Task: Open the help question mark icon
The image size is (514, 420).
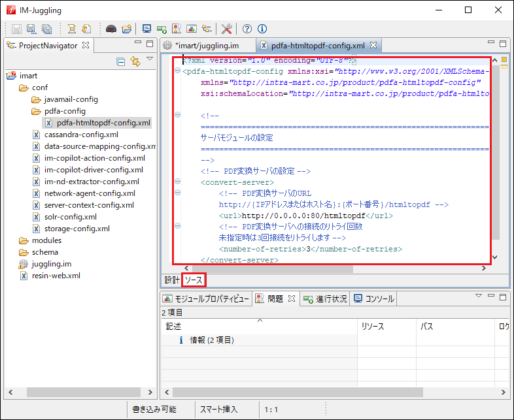Action: tap(247, 29)
